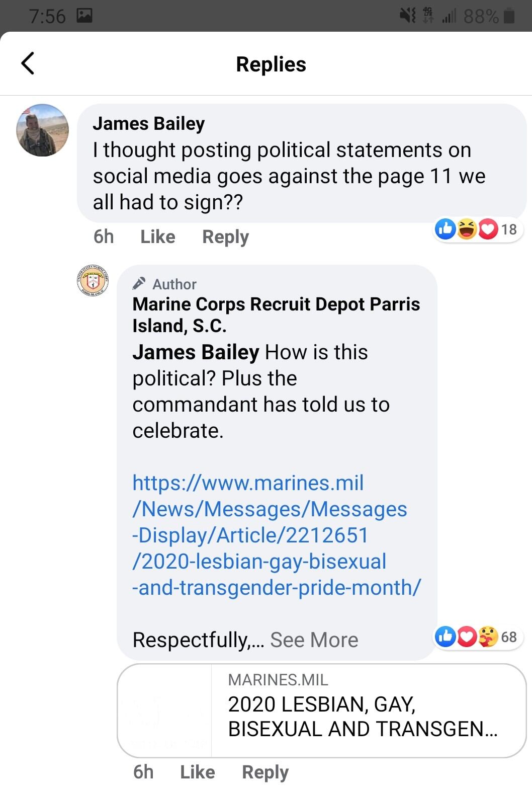Tap the care hug reaction on Author's reply

pyautogui.click(x=487, y=637)
